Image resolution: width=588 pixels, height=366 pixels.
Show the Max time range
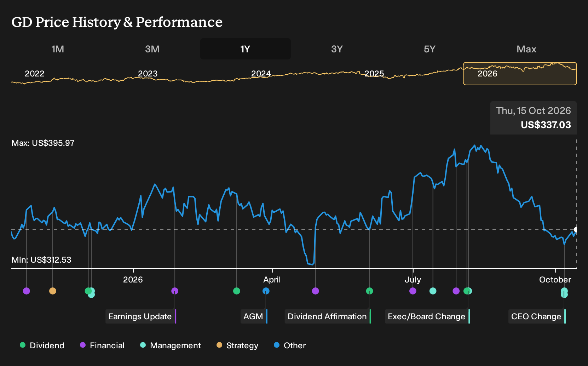point(526,49)
